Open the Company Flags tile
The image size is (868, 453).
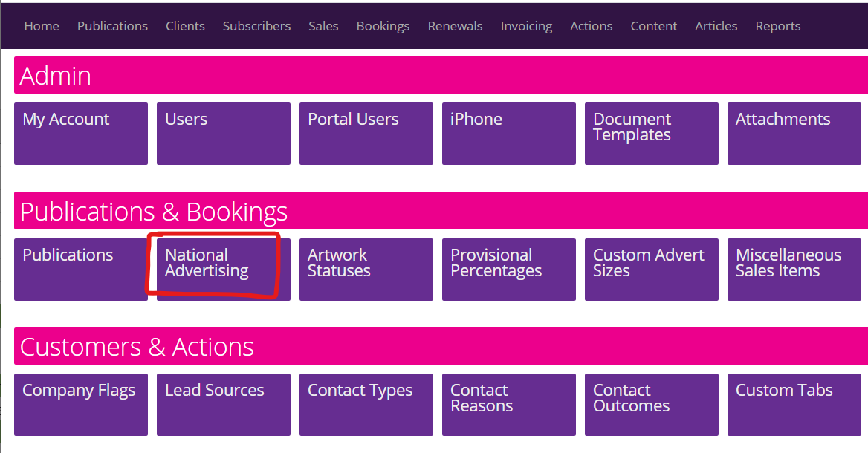coord(80,404)
